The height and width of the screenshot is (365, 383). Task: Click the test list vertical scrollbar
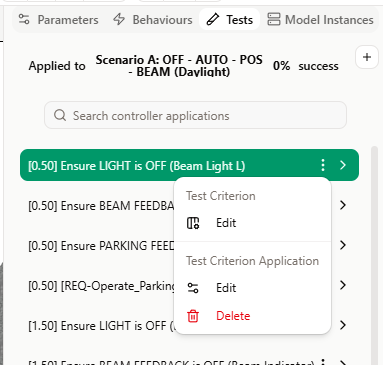coord(374,255)
